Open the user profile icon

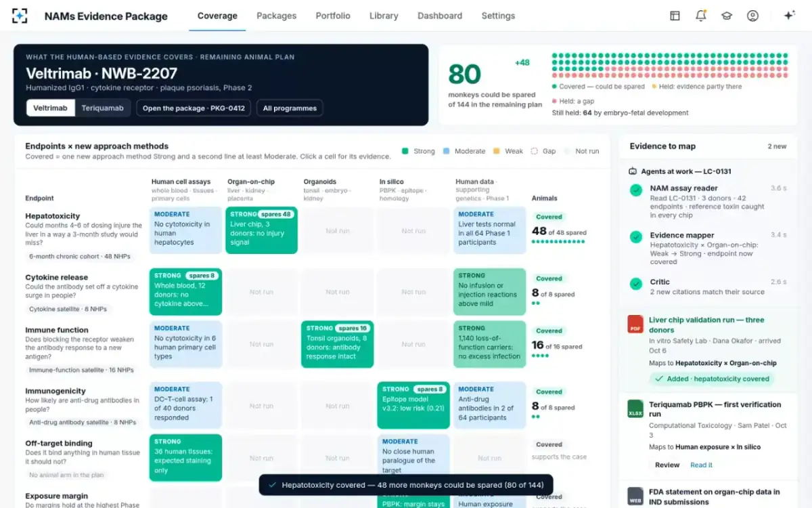point(752,16)
